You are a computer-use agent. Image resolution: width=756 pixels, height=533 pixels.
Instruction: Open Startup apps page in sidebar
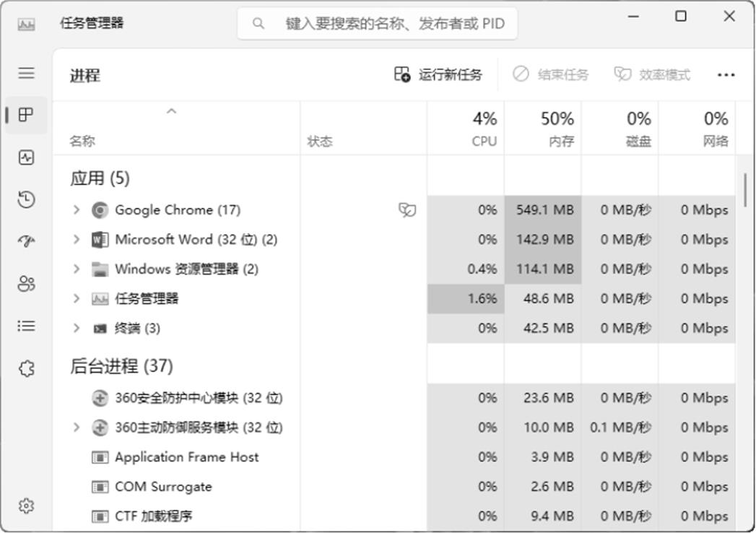[27, 241]
